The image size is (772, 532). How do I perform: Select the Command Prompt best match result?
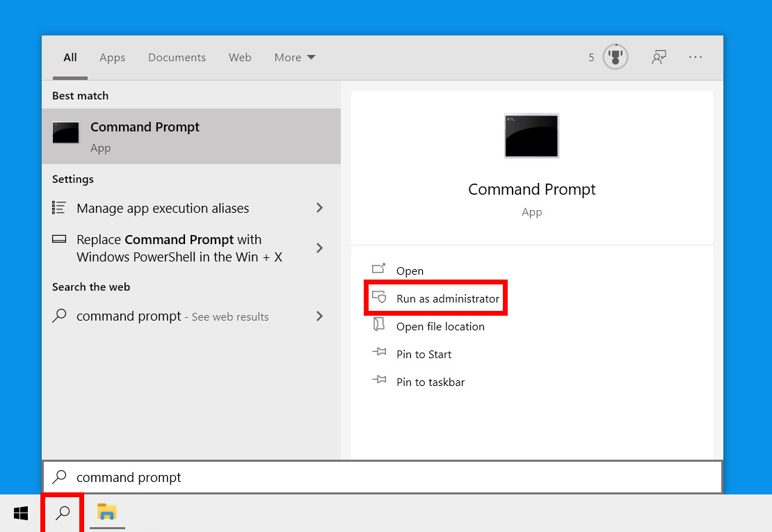pos(191,136)
